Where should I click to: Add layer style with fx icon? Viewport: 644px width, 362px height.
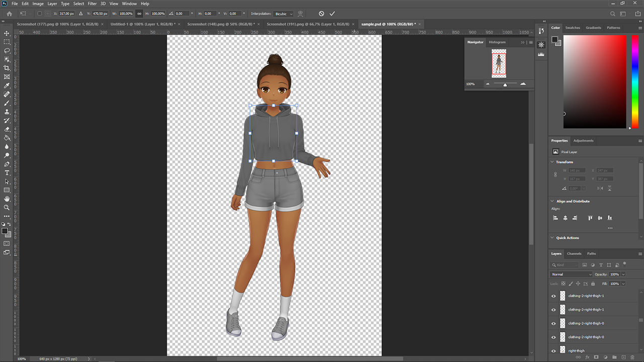click(587, 357)
